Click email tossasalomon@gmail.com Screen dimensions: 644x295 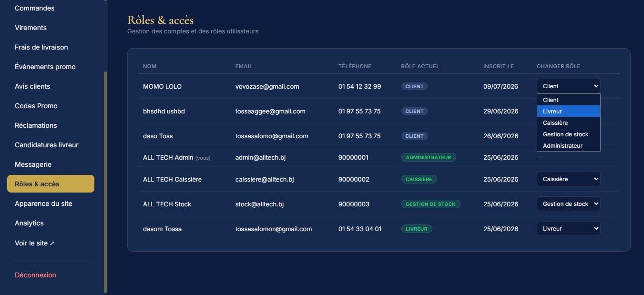[x=274, y=229]
